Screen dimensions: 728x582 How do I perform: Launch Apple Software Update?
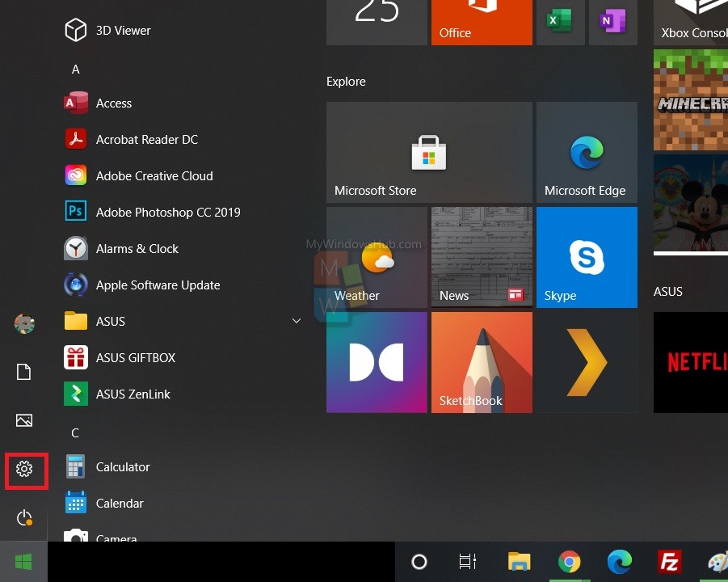(183, 285)
